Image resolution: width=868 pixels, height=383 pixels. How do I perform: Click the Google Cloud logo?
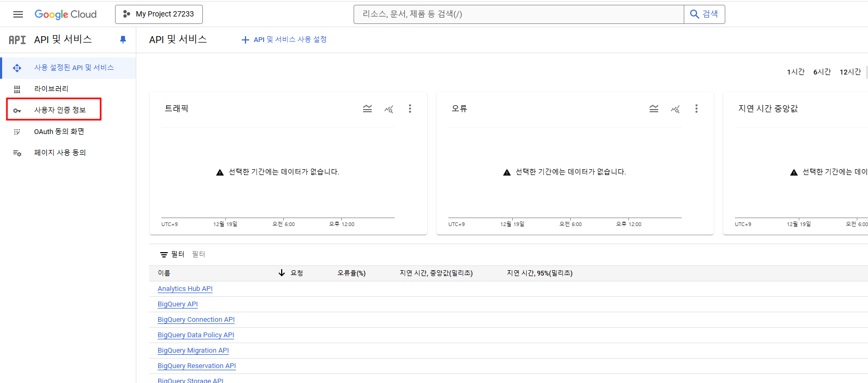[x=65, y=14]
